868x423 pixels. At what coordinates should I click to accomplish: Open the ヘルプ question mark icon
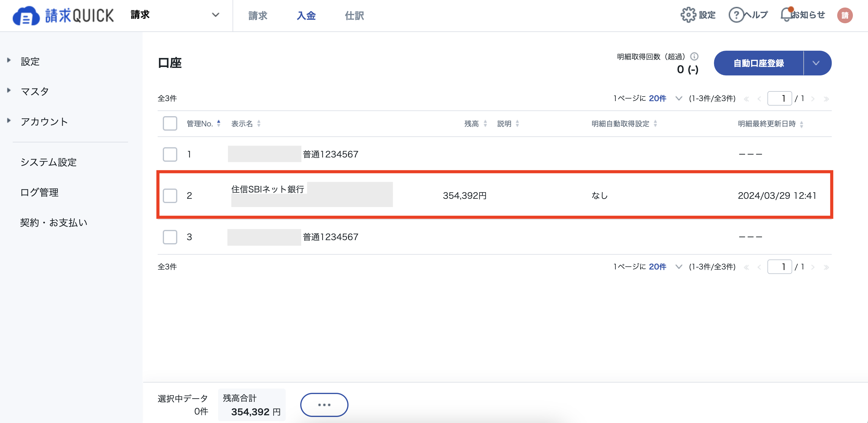pyautogui.click(x=736, y=15)
